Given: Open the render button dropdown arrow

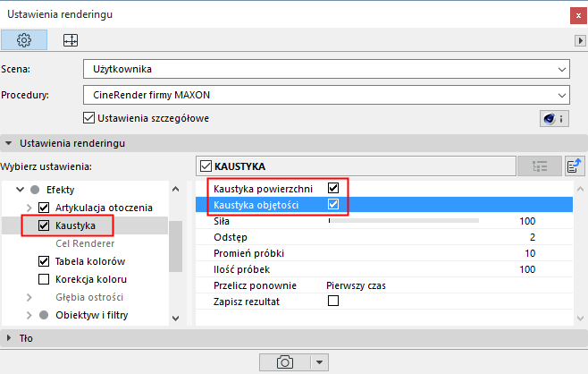Looking at the screenshot, I should click(x=320, y=362).
